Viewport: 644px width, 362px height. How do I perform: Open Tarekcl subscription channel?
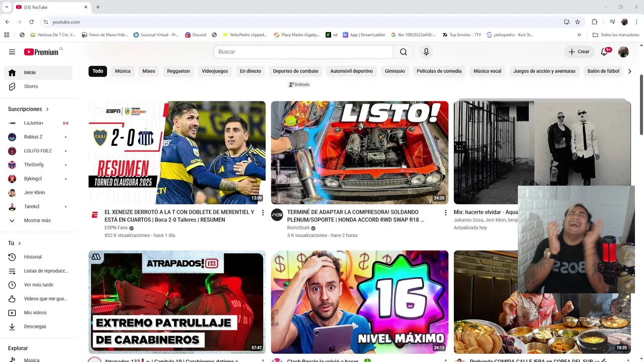click(38, 207)
